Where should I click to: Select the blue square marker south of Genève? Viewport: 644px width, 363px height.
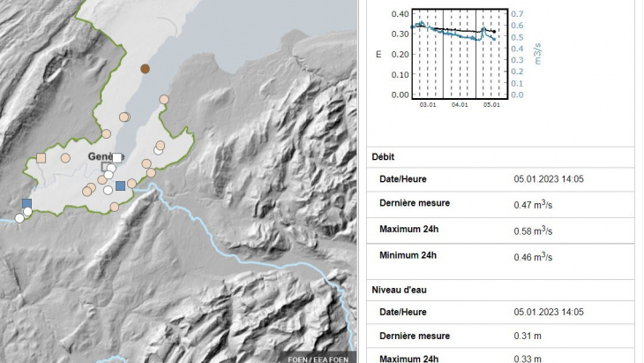pos(120,185)
